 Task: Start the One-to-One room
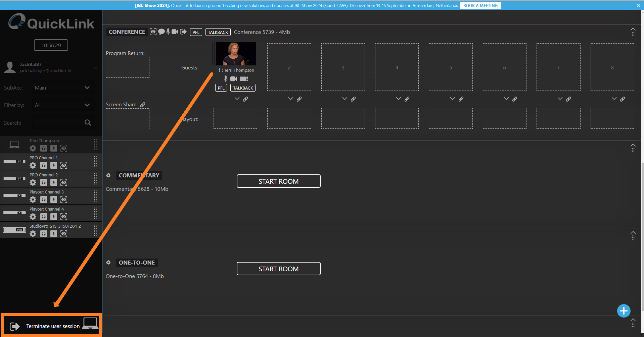point(279,269)
